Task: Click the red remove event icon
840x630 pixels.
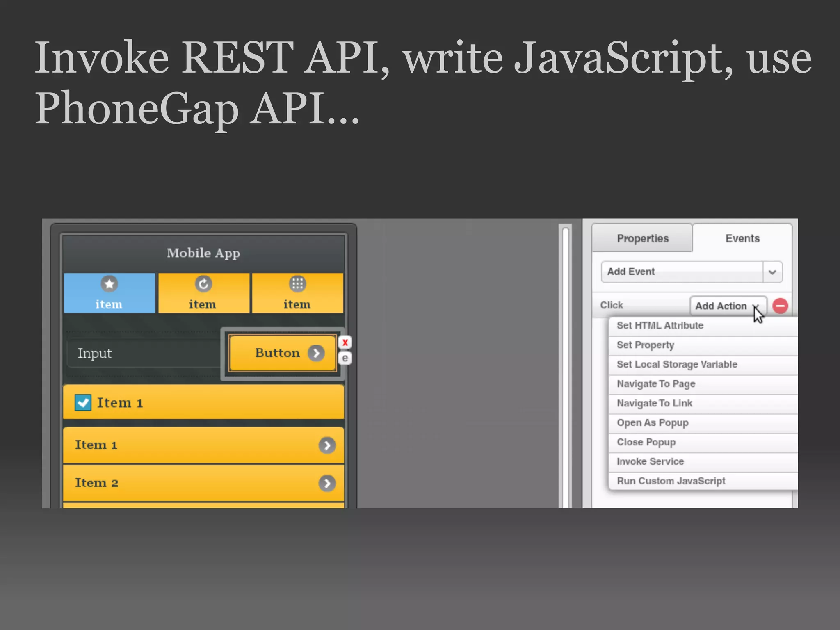Action: click(780, 306)
